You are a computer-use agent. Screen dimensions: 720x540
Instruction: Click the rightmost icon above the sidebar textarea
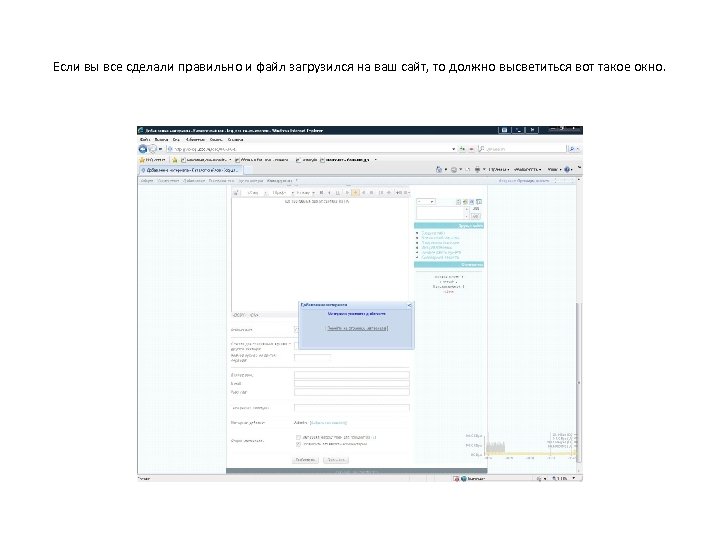[479, 202]
